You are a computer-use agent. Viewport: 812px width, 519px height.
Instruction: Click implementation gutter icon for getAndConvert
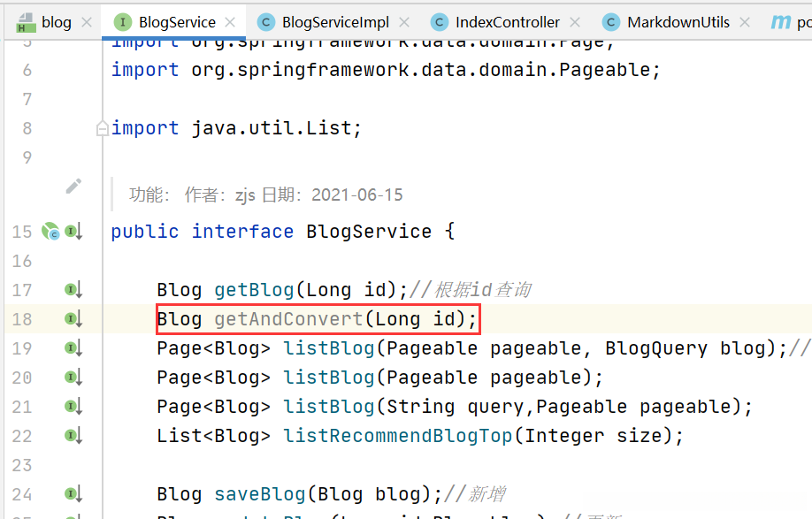point(73,319)
